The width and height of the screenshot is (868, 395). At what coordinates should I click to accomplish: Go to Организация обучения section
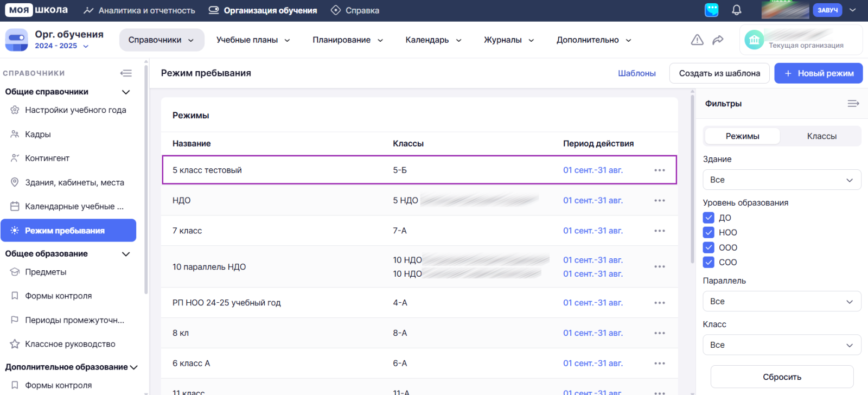[x=263, y=10]
